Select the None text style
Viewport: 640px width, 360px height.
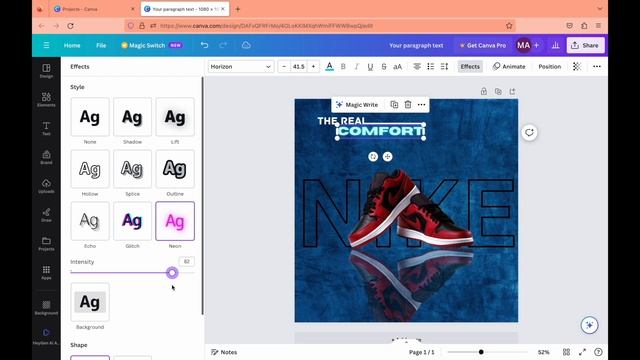(90, 117)
